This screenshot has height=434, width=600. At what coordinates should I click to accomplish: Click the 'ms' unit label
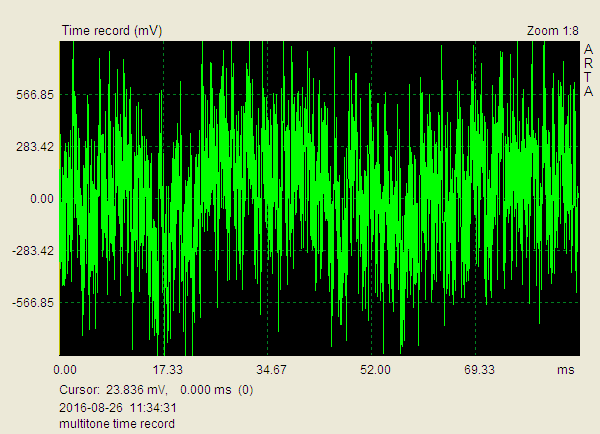pyautogui.click(x=566, y=370)
